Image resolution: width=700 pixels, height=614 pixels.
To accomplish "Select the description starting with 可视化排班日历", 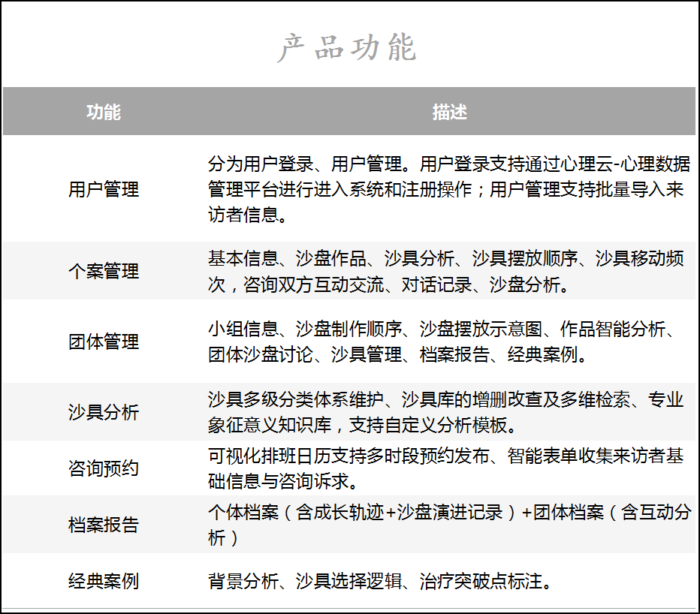I will click(x=448, y=468).
